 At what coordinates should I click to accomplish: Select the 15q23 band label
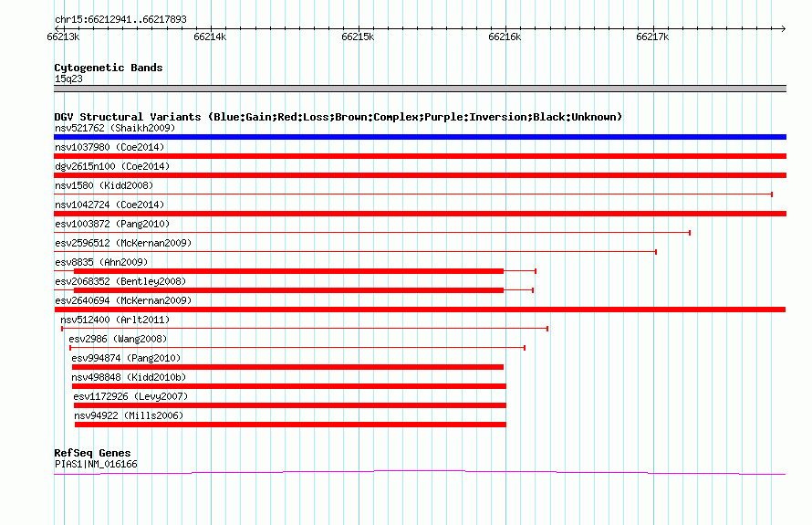pyautogui.click(x=68, y=79)
